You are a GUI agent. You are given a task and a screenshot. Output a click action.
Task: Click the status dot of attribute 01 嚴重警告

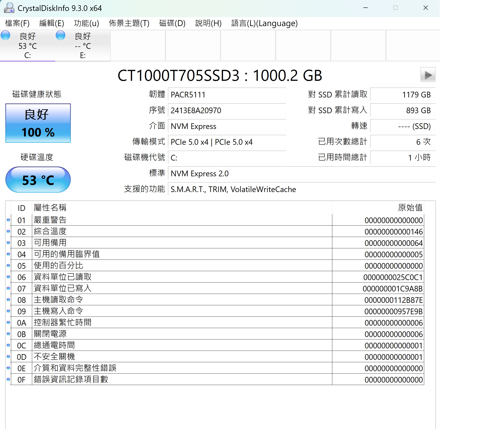point(8,220)
